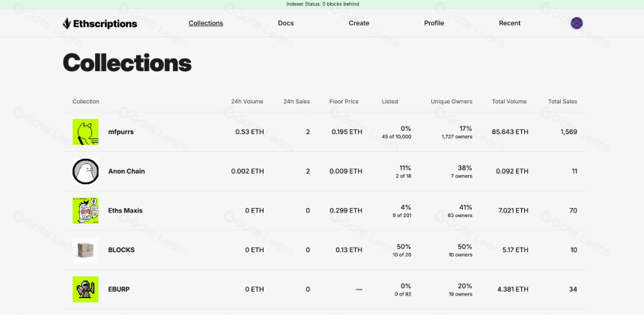644x315 pixels.
Task: Sort by the Unique Owners column header
Action: 452,102
